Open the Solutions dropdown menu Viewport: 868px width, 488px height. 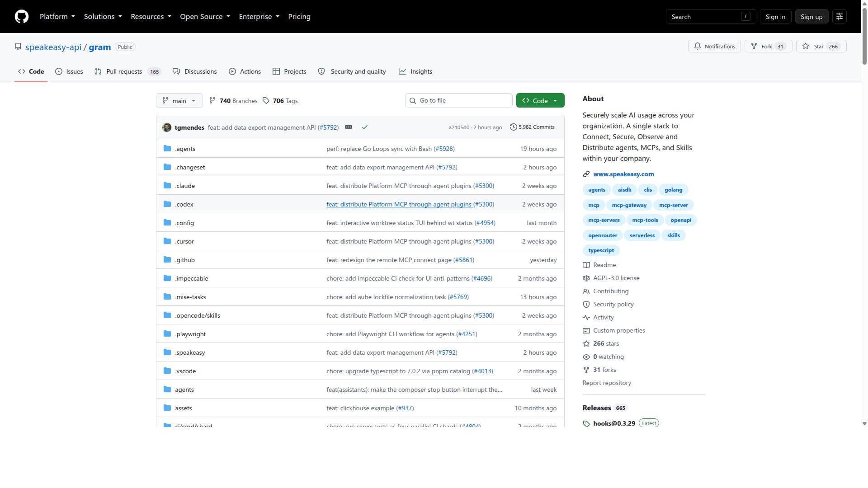pos(103,17)
